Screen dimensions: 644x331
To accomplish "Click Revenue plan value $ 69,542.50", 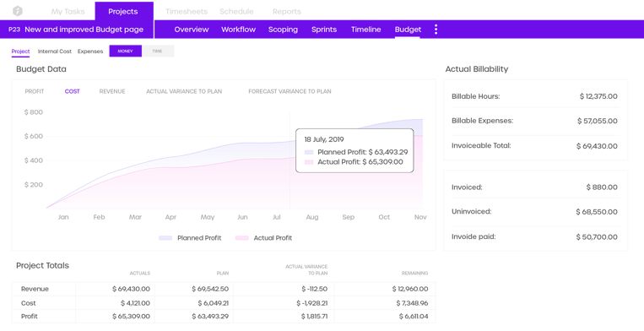I will [210, 289].
